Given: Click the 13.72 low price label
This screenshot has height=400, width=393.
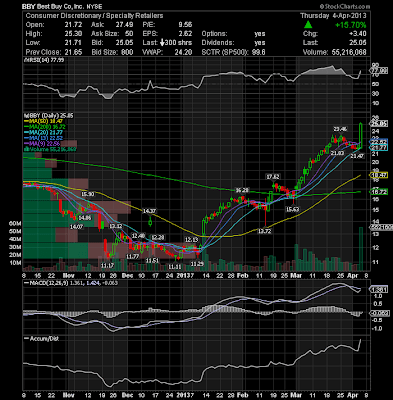Looking at the screenshot, I should (x=264, y=231).
